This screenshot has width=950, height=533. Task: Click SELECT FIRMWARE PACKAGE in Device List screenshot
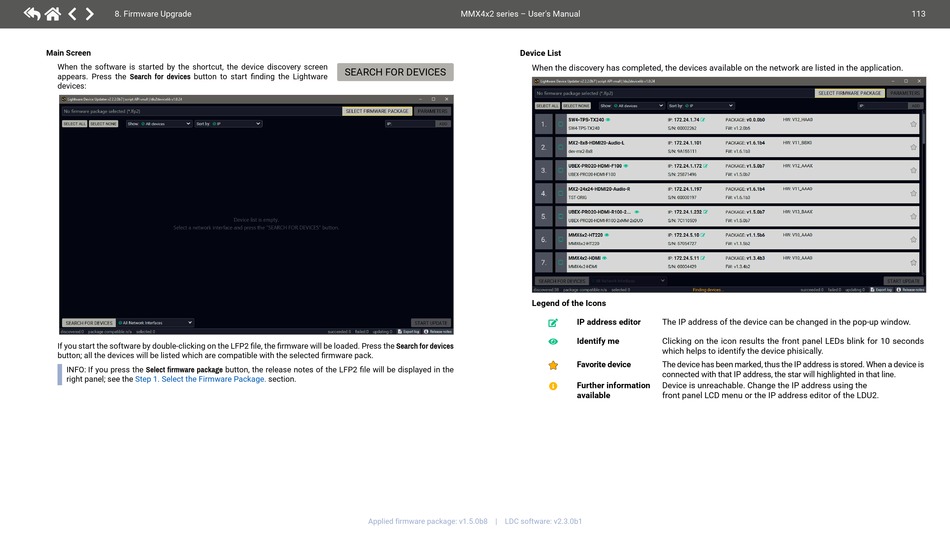click(850, 93)
